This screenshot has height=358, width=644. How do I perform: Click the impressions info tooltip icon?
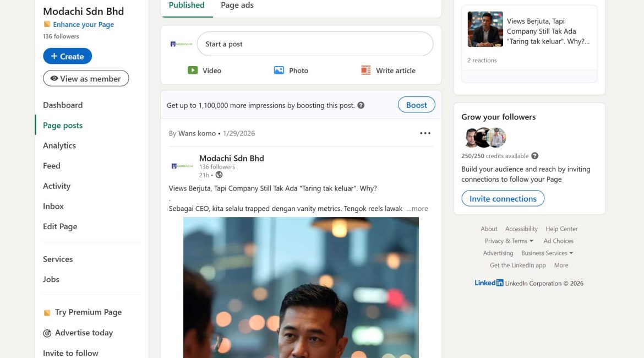(361, 105)
